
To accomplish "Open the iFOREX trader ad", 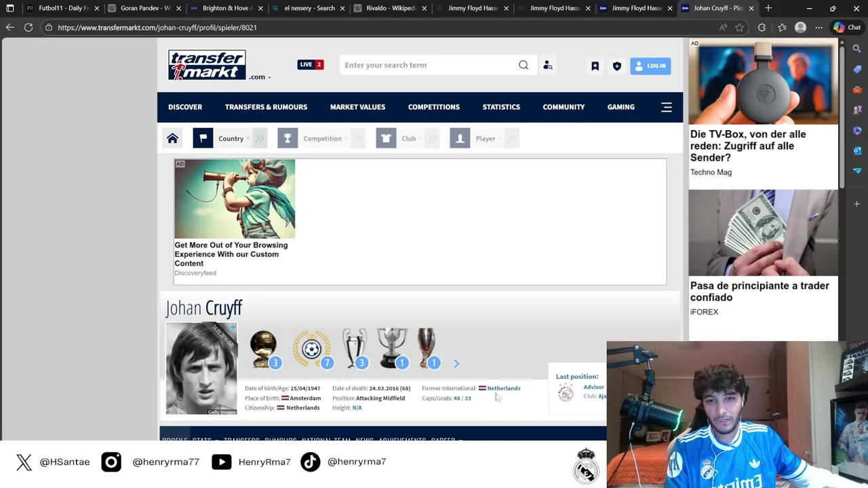I will click(x=763, y=254).
